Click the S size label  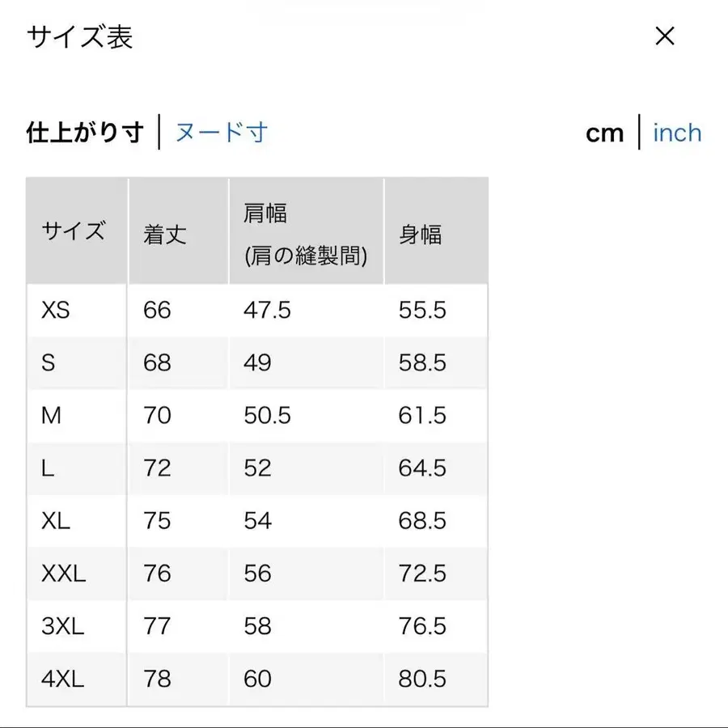pyautogui.click(x=49, y=362)
